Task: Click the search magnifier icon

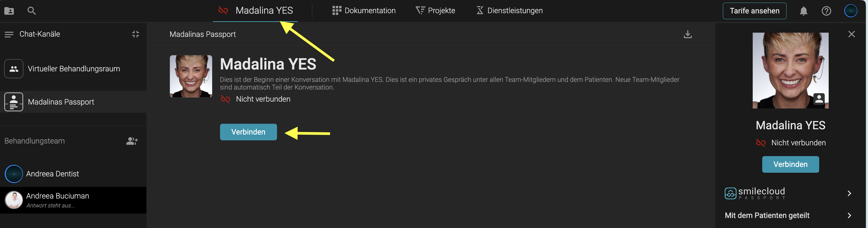Action: [31, 11]
